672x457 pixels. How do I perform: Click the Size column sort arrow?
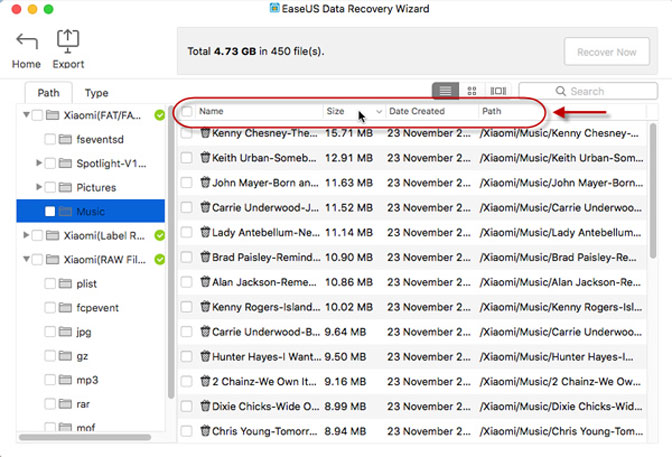379,111
